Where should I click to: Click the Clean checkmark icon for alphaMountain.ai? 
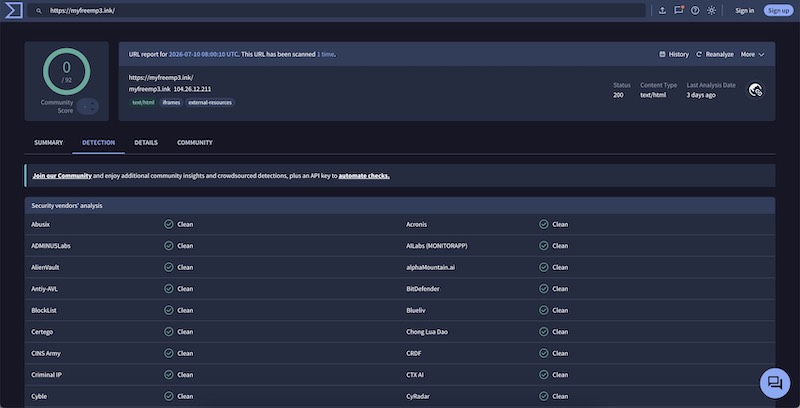point(543,267)
